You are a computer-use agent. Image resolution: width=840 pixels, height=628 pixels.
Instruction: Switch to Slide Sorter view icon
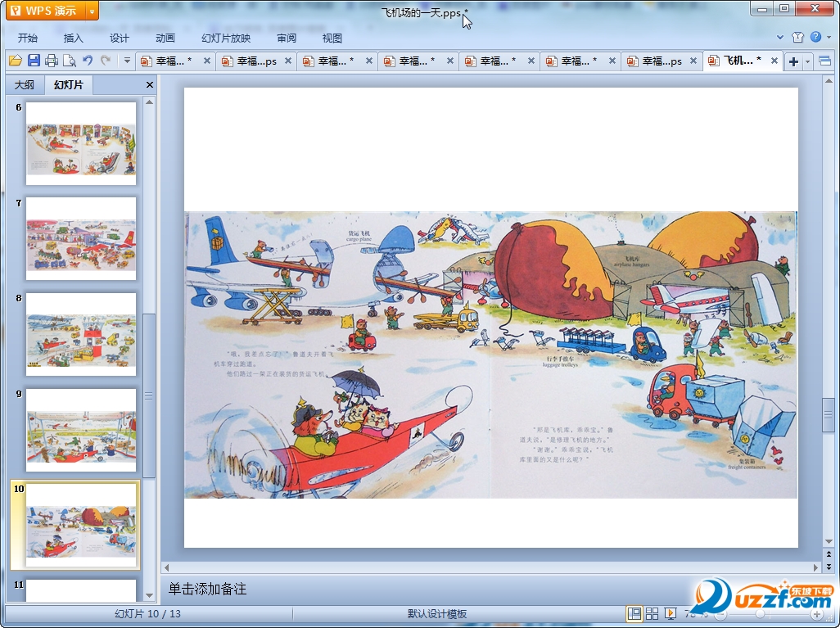coord(653,613)
